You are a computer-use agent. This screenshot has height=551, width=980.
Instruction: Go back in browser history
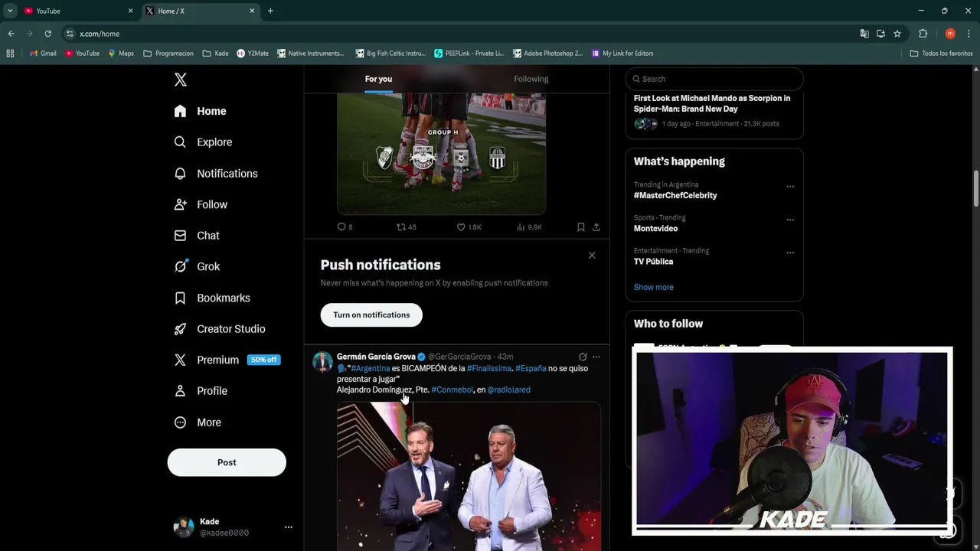(11, 34)
